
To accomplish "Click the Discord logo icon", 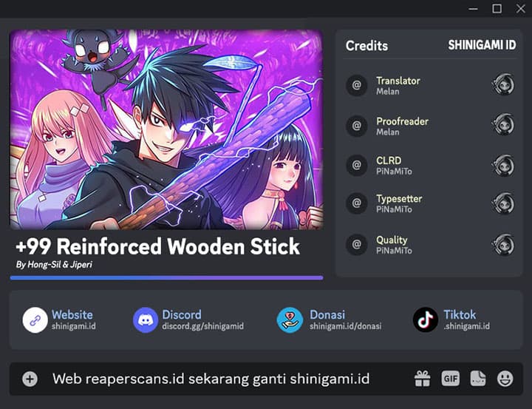I will click(x=146, y=320).
